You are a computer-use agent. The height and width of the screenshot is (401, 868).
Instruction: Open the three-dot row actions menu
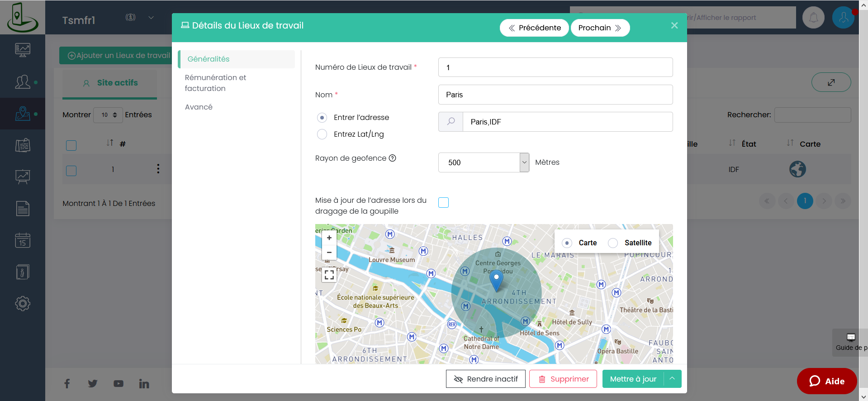[x=158, y=169]
